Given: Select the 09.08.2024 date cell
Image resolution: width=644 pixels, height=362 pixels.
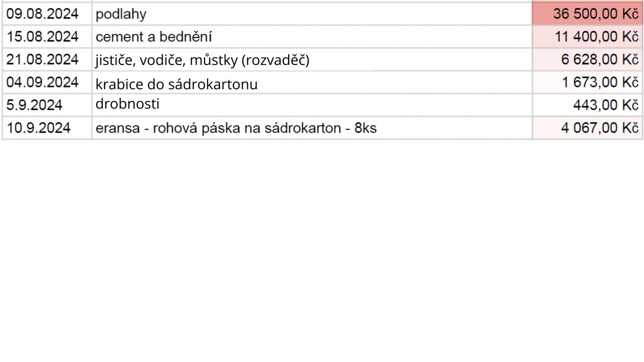Looking at the screenshot, I should (x=47, y=14).
